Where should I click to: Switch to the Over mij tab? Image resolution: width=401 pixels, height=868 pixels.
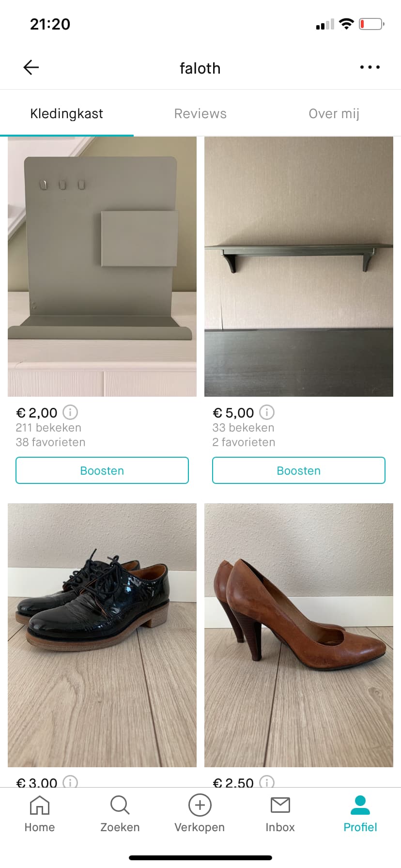click(334, 113)
